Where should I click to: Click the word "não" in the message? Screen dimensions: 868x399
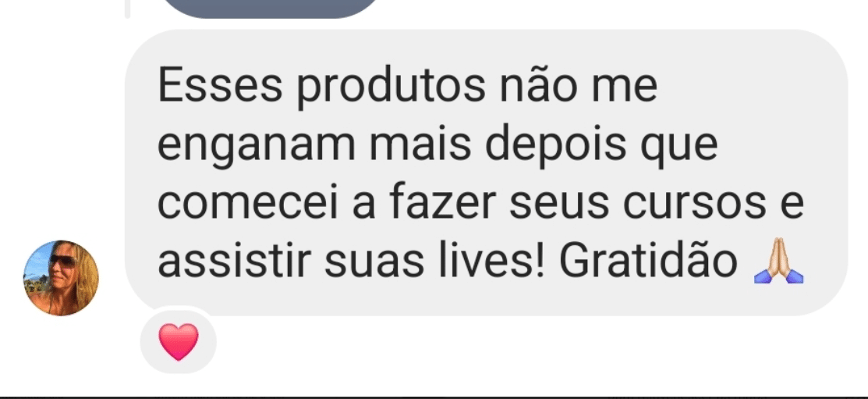pyautogui.click(x=539, y=87)
